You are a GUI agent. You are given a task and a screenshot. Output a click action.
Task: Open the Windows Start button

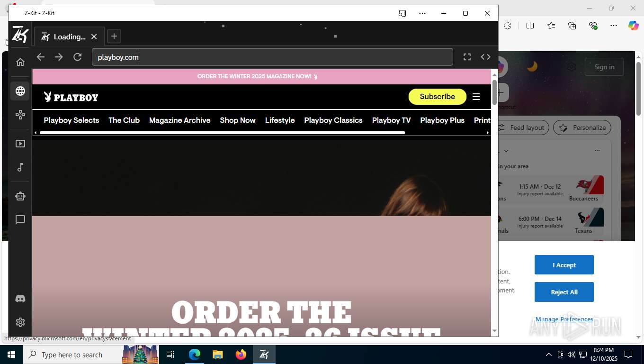(x=11, y=355)
